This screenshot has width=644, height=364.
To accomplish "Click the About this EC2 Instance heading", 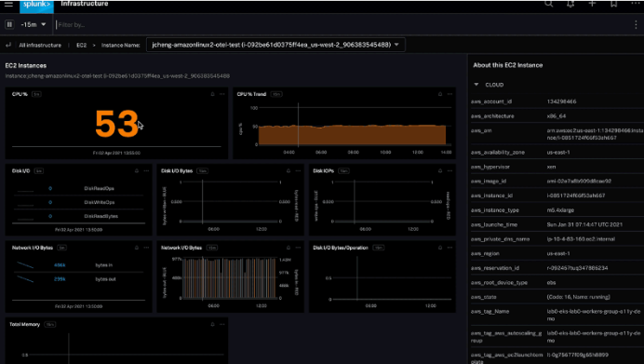I will (507, 65).
